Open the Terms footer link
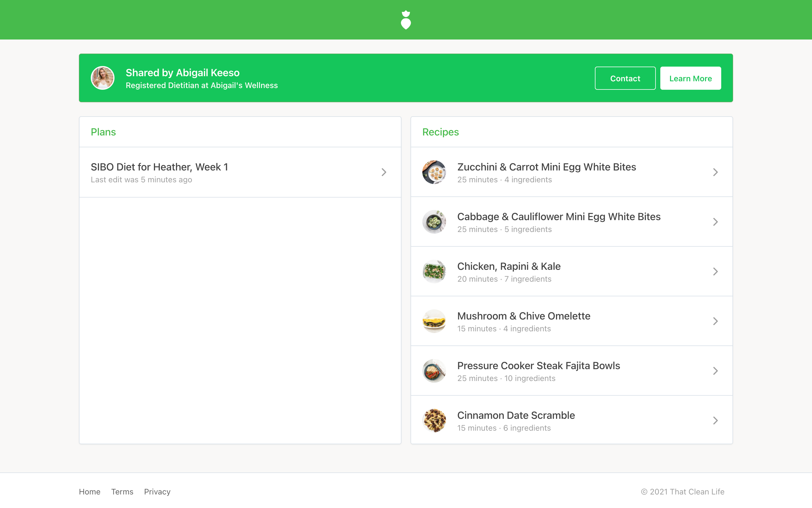The height and width of the screenshot is (508, 812). [122, 492]
